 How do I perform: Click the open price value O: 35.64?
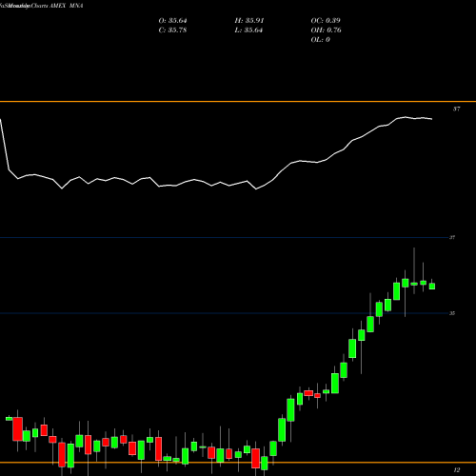[172, 21]
